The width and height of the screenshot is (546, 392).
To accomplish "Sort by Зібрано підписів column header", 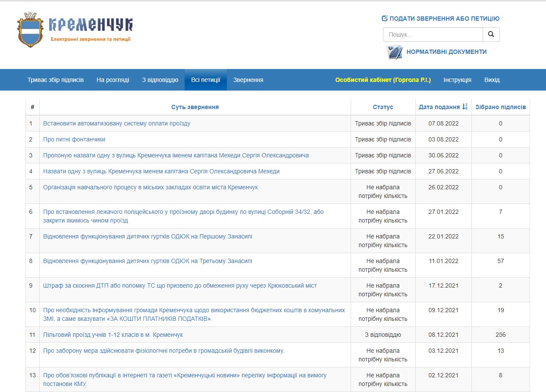I will click(x=500, y=107).
